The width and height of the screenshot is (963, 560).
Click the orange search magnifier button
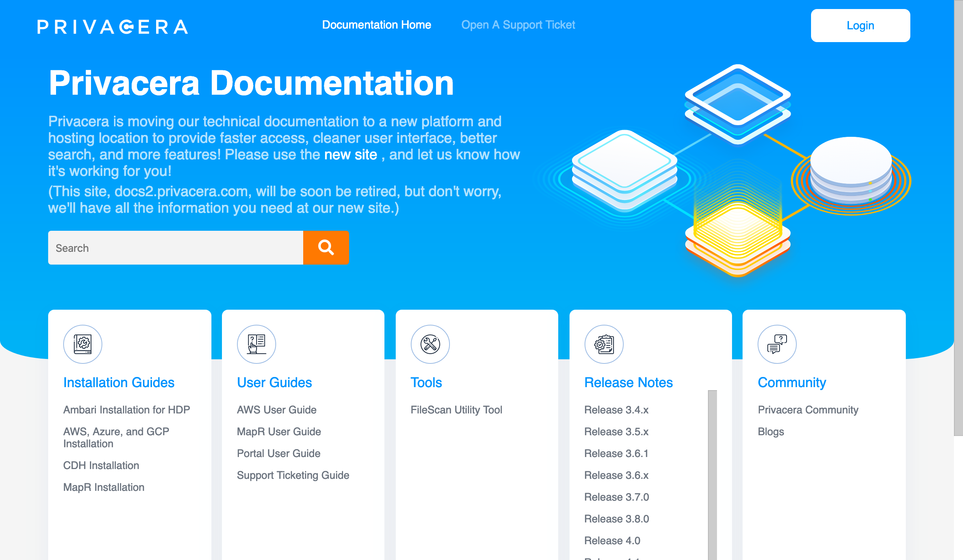[326, 247]
